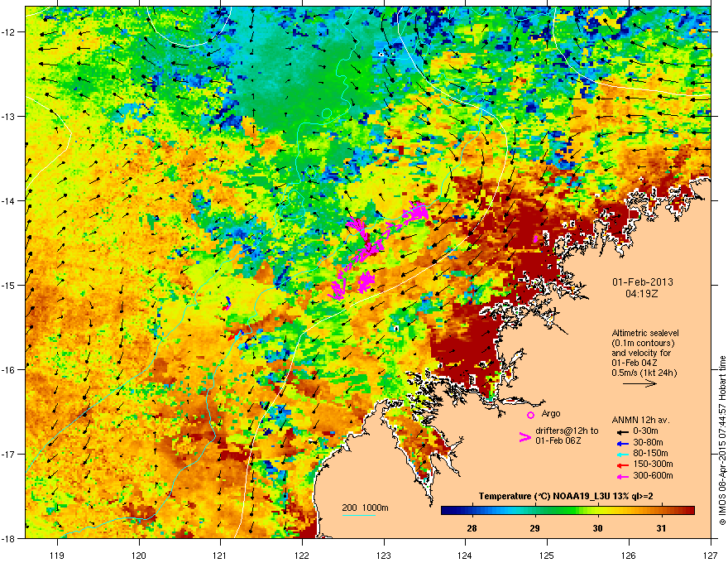
Task: Click latitude label -15 on left axis
Action: point(8,285)
